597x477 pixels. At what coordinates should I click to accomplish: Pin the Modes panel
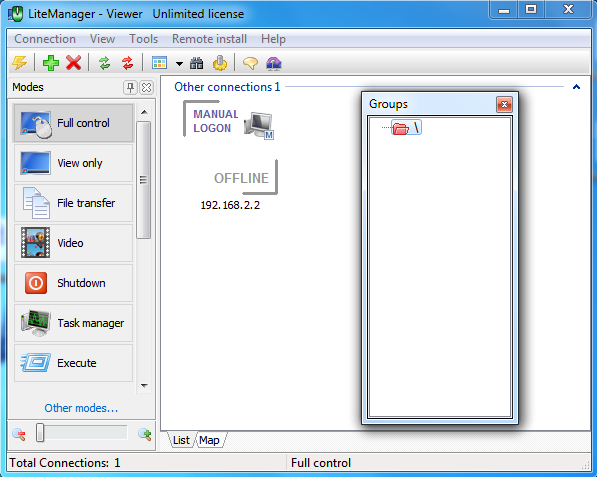130,88
